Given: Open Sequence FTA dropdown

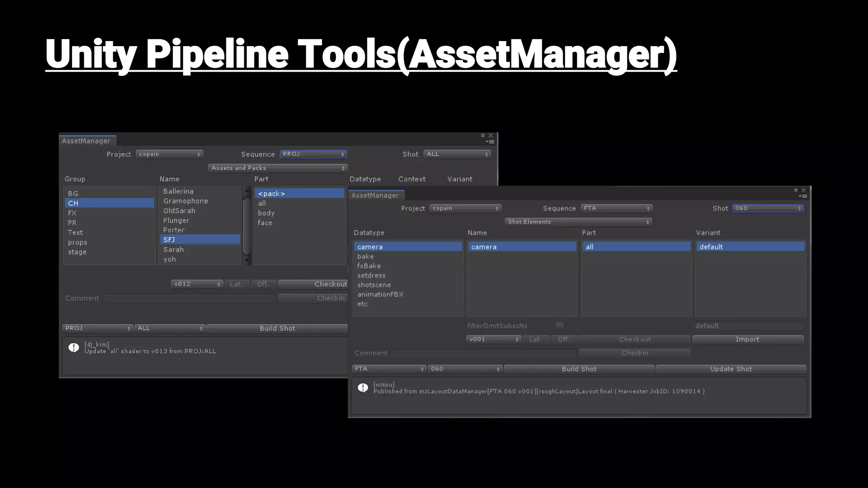Looking at the screenshot, I should pos(616,208).
